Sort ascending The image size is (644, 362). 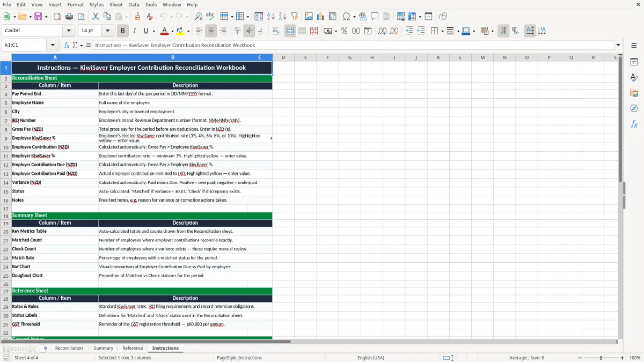tap(271, 17)
